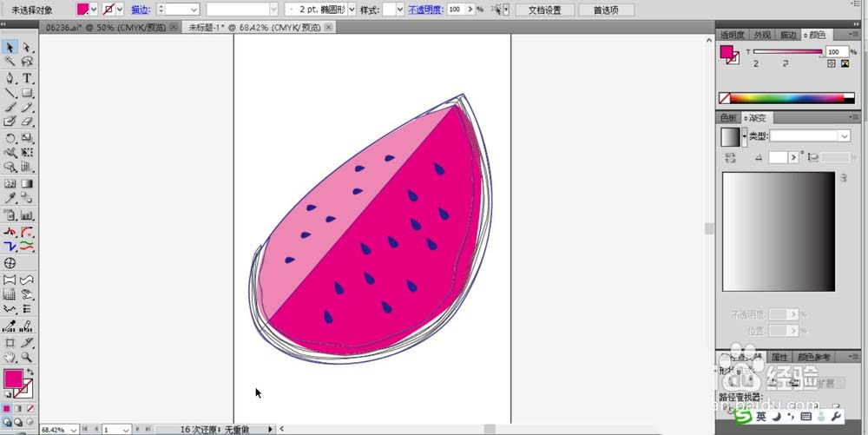Reset to default fill and stroke
The height and width of the screenshot is (435, 868).
8,395
